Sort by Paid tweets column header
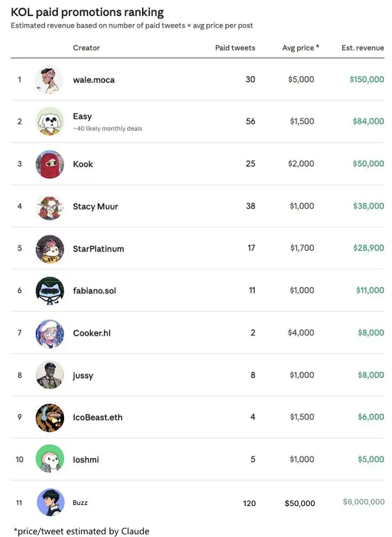 235,48
